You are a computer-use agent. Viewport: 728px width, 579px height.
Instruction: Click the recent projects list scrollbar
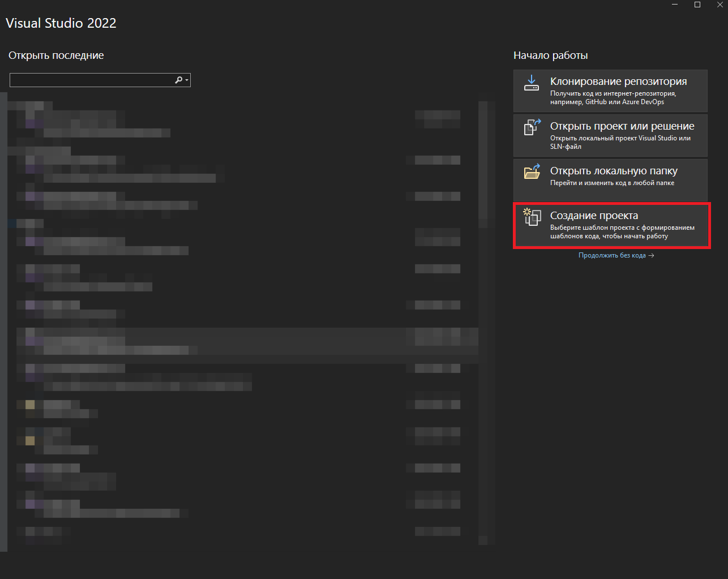(483, 323)
